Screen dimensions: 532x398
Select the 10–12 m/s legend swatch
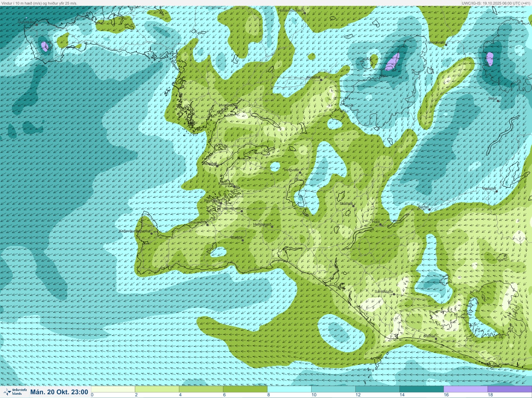pos(333,389)
